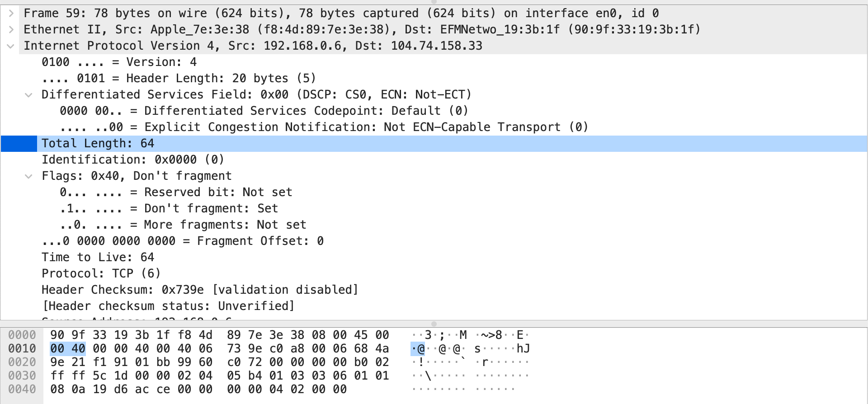
Task: Collapse the Differentiated Services Field subtree
Action: point(28,95)
